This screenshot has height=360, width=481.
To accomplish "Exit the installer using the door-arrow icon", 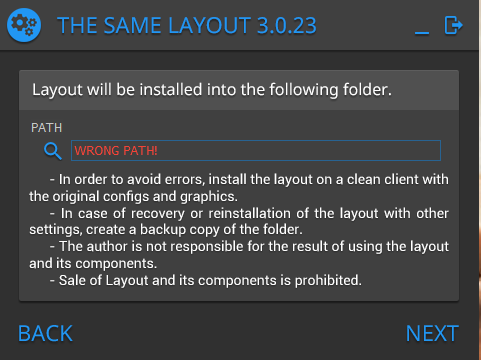I will tap(453, 25).
